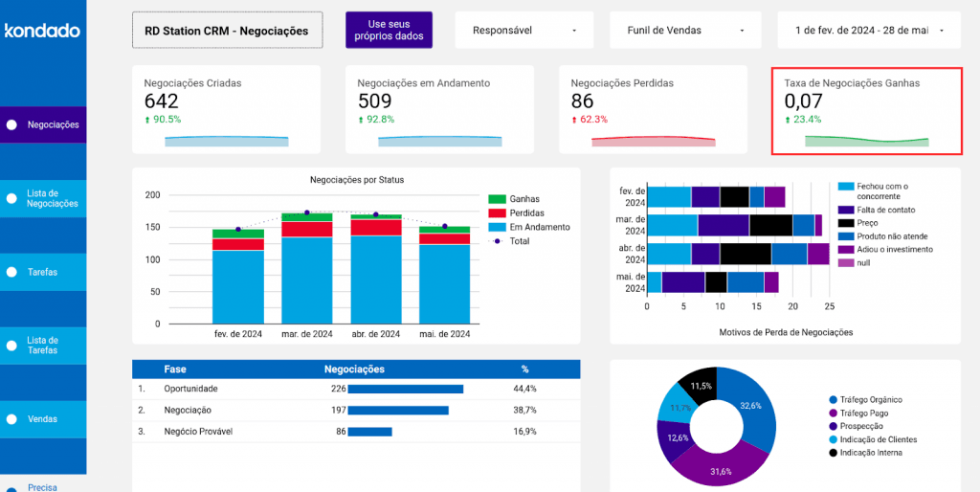The width and height of the screenshot is (980, 492).
Task: Go to the Tarefas sidebar page
Action: (x=43, y=272)
